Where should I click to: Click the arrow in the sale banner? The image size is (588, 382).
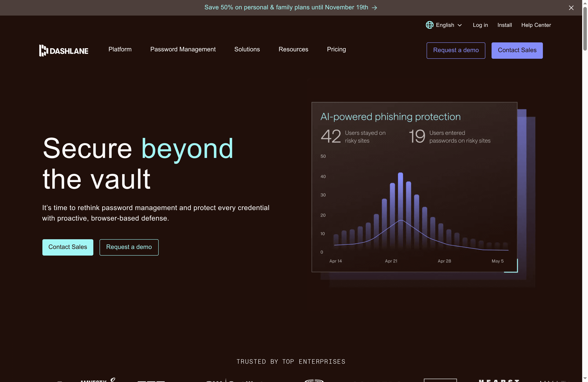click(374, 8)
